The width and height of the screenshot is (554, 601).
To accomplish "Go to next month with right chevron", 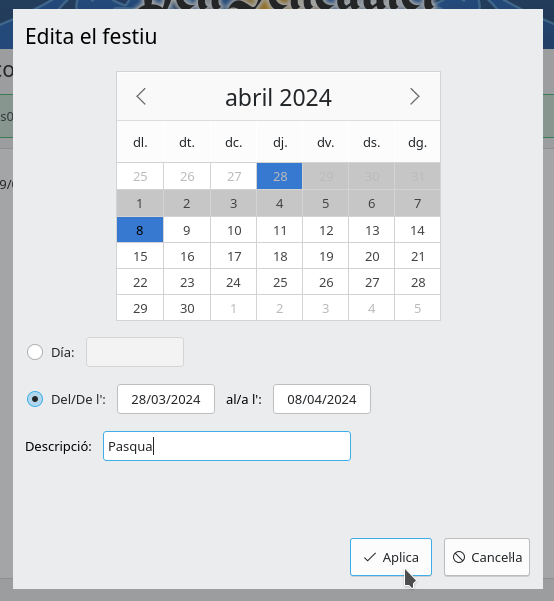I will 415,97.
